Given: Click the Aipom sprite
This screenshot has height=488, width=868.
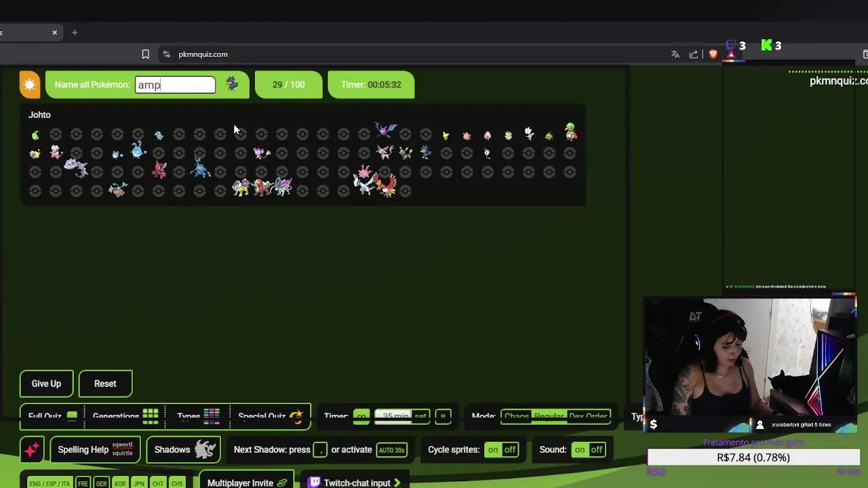Looking at the screenshot, I should click(261, 153).
